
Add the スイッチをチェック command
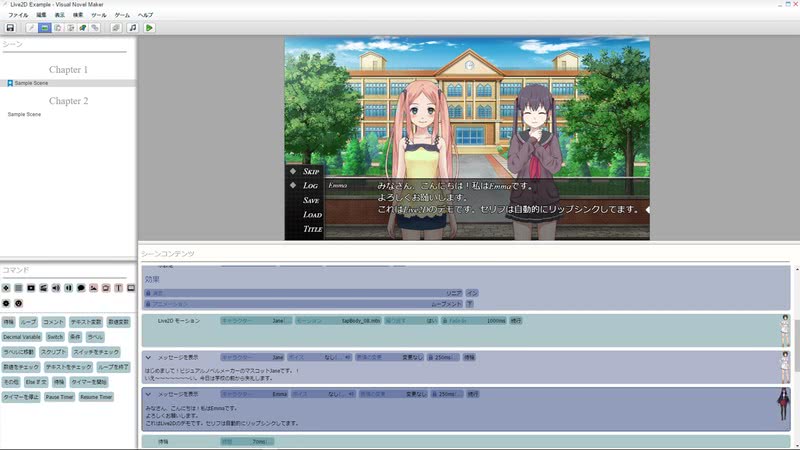pyautogui.click(x=96, y=352)
